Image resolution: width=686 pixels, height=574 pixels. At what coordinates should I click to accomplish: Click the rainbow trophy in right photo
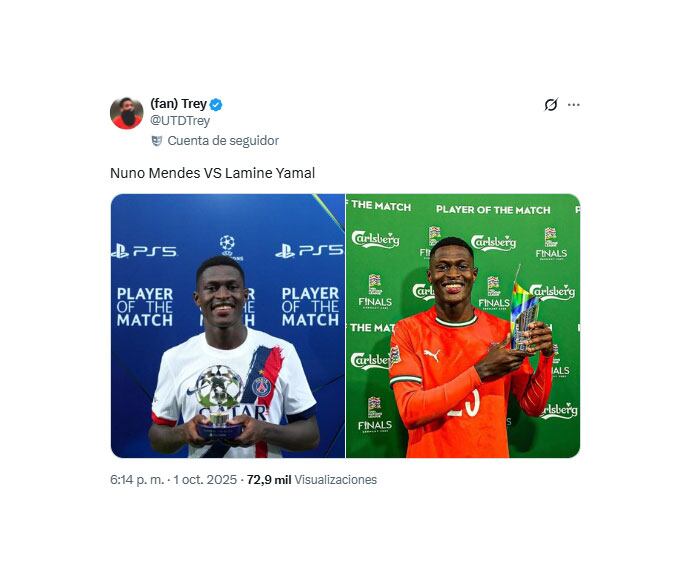coord(525,313)
